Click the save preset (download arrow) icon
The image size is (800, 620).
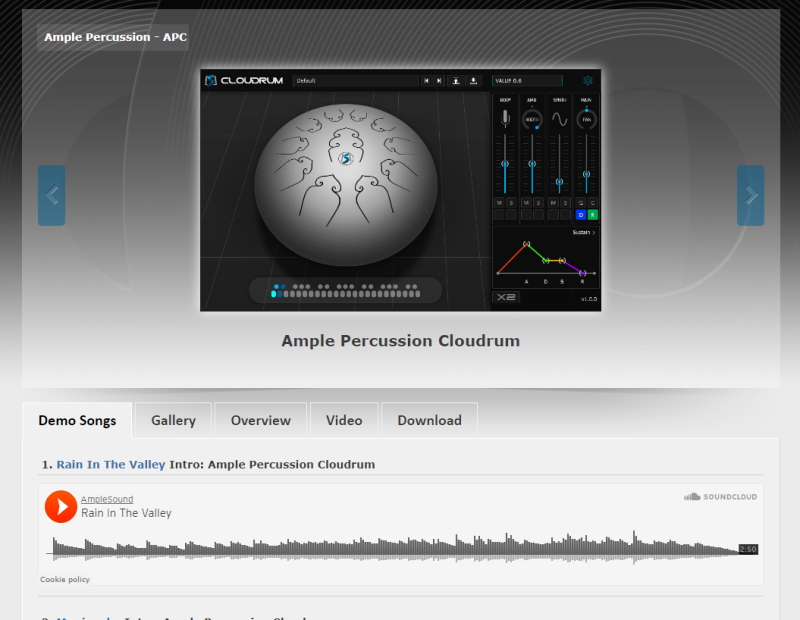click(x=473, y=81)
